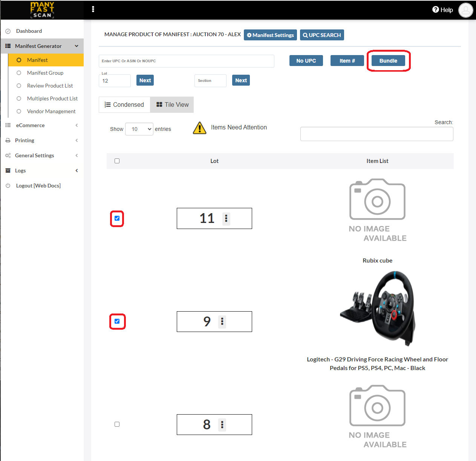Click the lot number 11 box
The width and height of the screenshot is (476, 461).
214,218
